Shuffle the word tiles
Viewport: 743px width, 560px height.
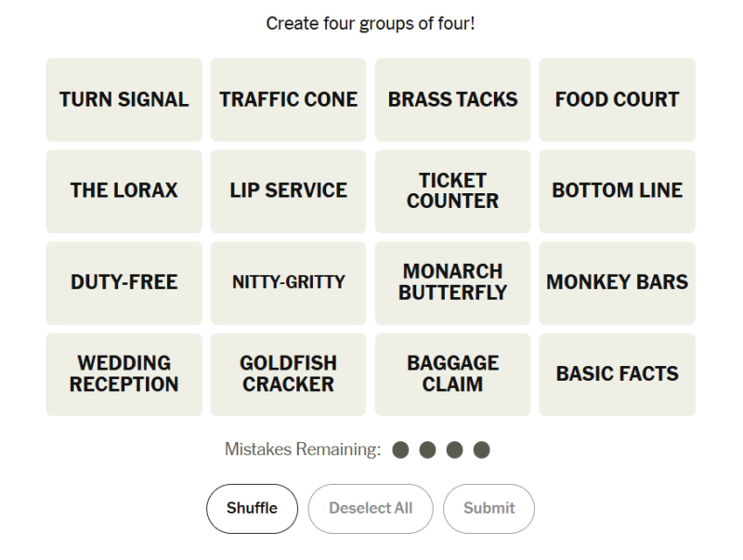click(252, 508)
